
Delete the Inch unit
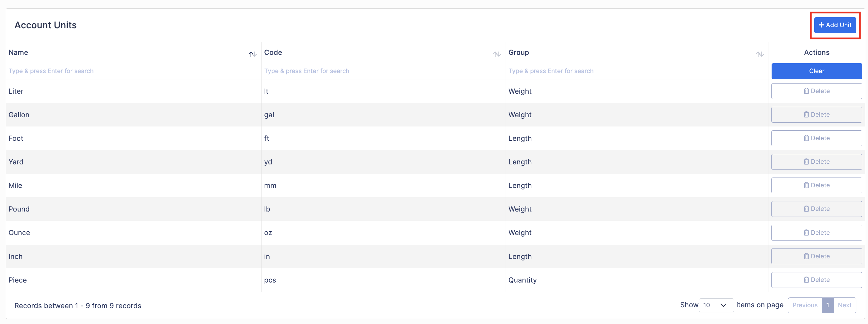coord(816,256)
